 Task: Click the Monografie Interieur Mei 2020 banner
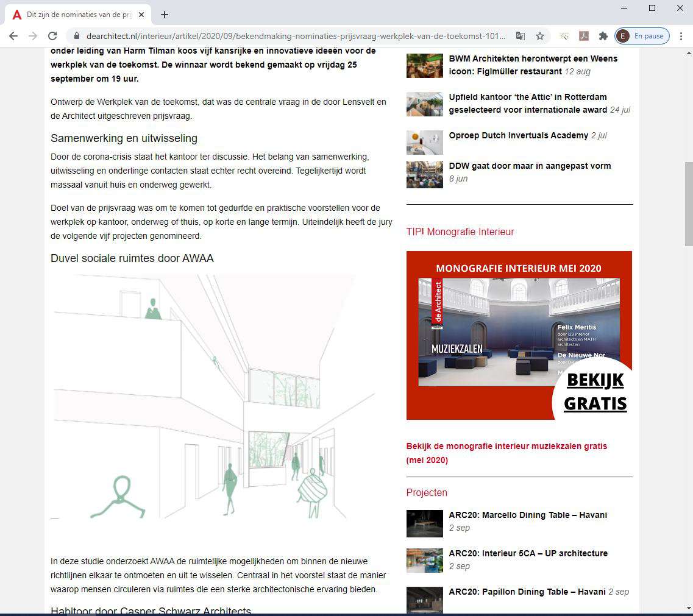coord(519,335)
